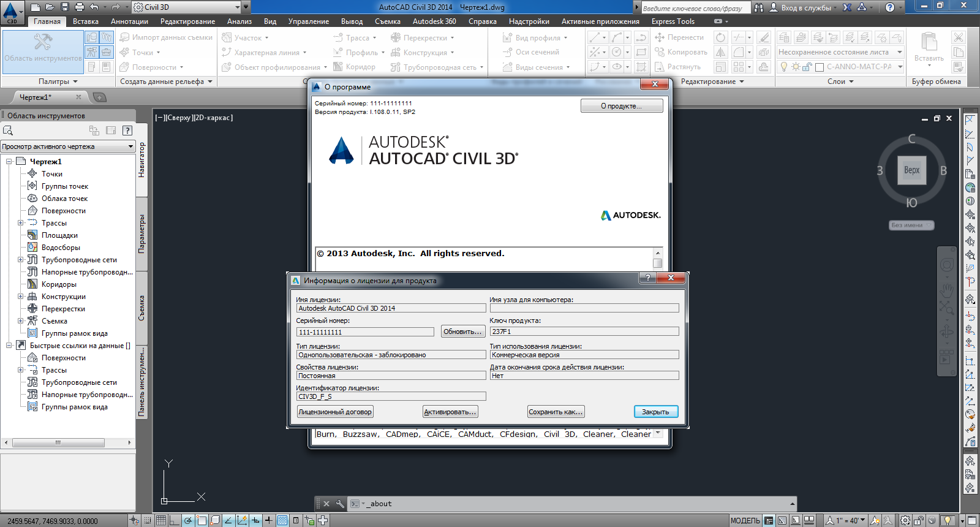Click the Toolspace horizontal scrollbar

pos(67,442)
